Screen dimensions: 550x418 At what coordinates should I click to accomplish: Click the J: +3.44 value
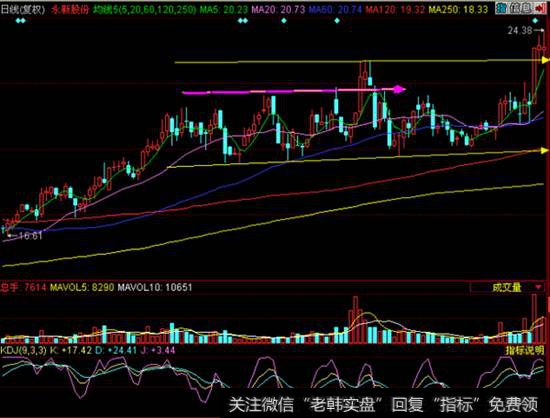(x=157, y=350)
